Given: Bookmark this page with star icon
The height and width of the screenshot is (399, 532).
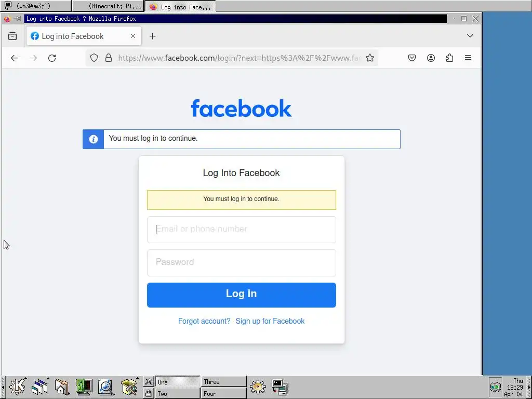Looking at the screenshot, I should point(370,58).
